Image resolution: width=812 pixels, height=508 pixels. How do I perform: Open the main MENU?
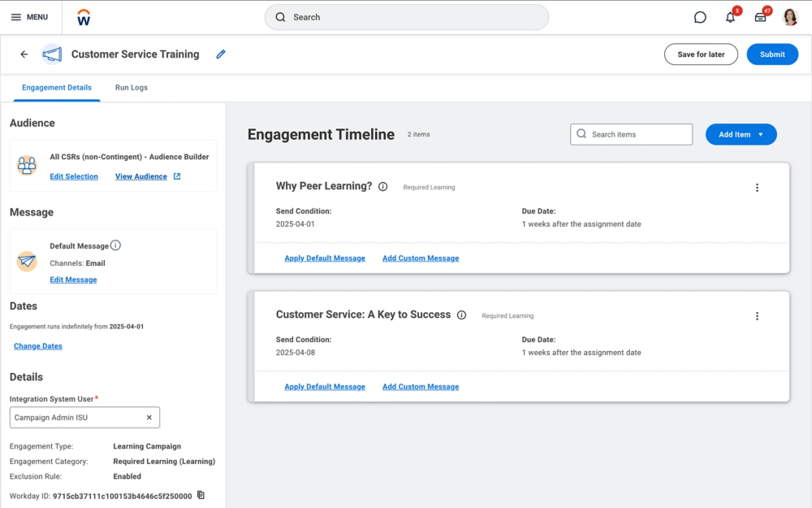pyautogui.click(x=29, y=17)
